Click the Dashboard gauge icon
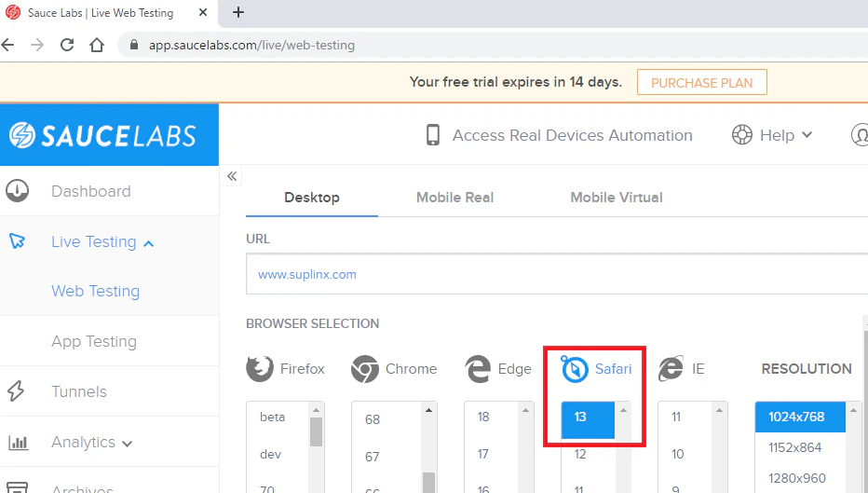This screenshot has height=493, width=868. click(17, 190)
